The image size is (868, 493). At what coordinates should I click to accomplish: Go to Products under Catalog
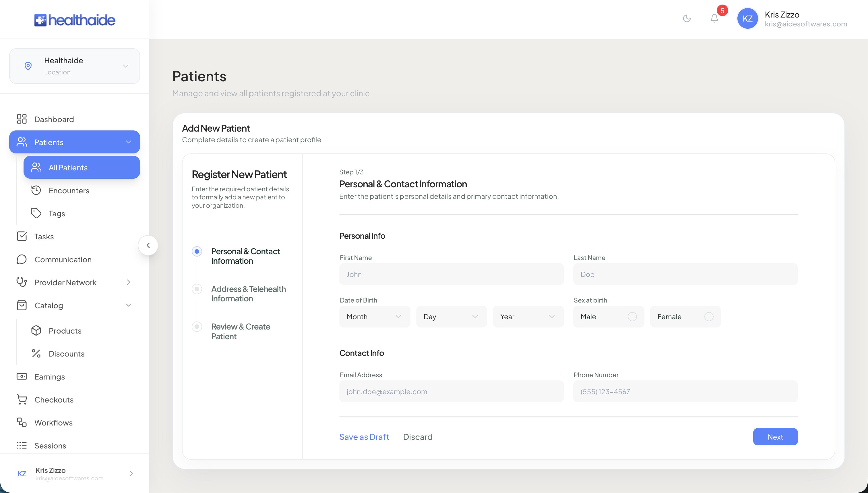point(82,330)
